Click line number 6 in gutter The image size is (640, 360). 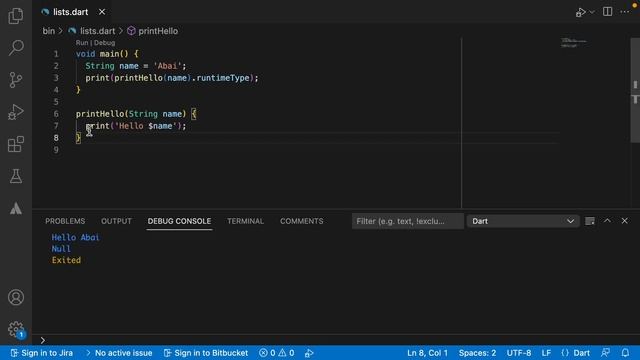(x=56, y=114)
